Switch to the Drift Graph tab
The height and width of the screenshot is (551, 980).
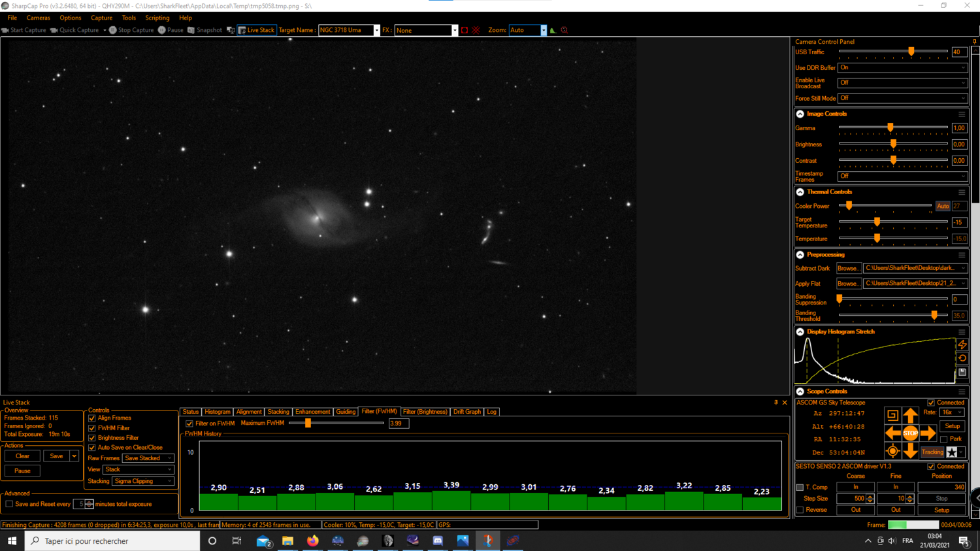[x=466, y=412]
